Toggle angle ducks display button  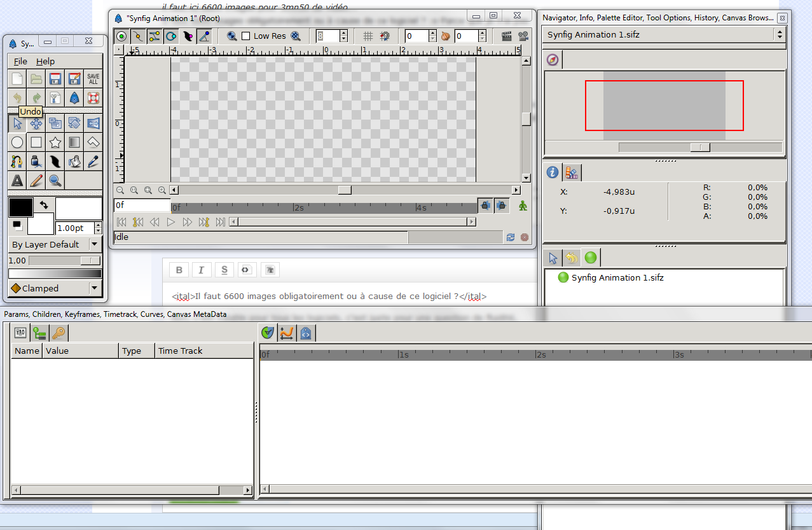pos(204,36)
